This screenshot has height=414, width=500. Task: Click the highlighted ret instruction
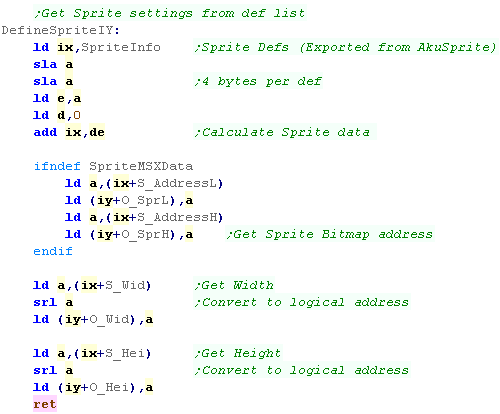[x=45, y=404]
